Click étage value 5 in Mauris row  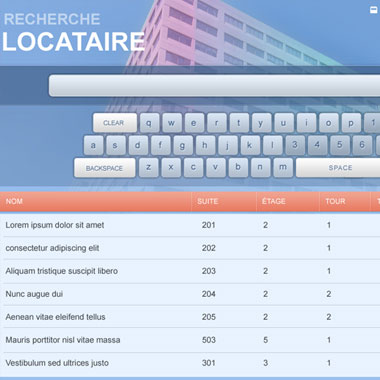pyautogui.click(x=265, y=340)
